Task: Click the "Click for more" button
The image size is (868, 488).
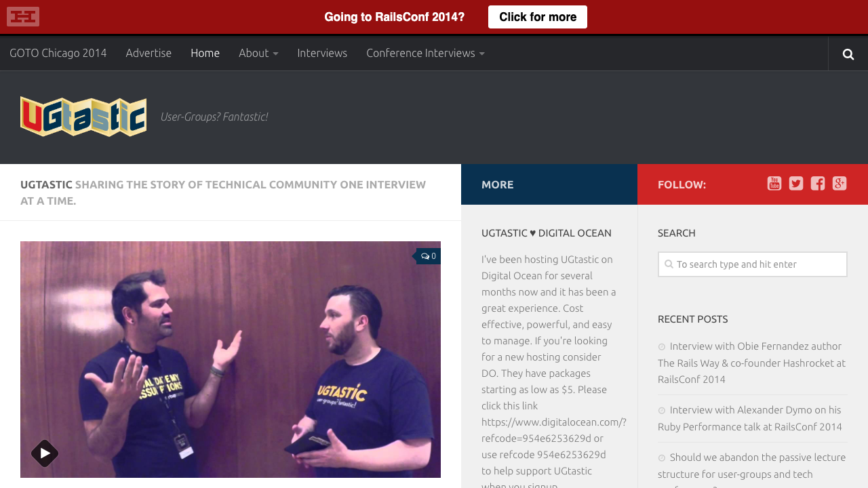Action: click(538, 17)
